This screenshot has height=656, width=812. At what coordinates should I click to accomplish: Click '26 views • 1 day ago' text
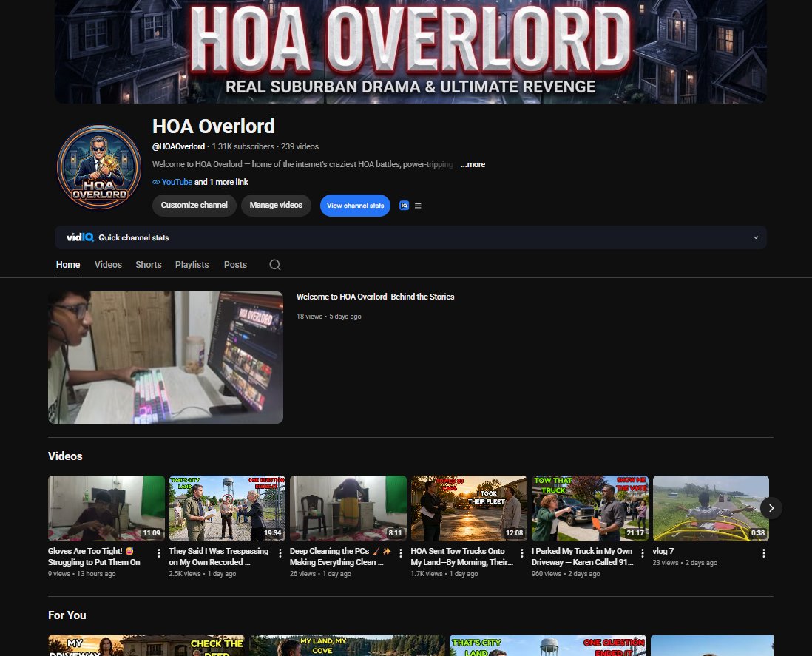[x=320, y=574]
